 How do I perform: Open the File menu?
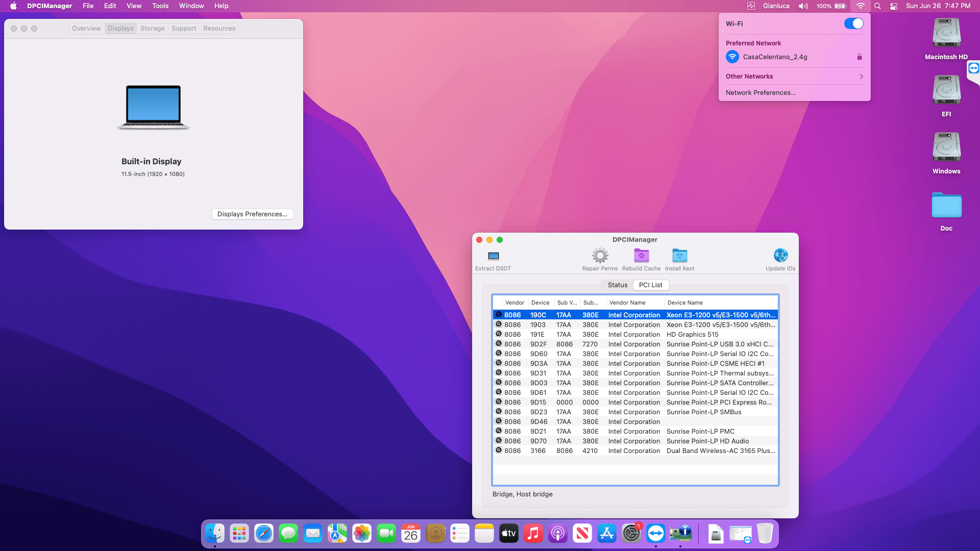click(88, 6)
